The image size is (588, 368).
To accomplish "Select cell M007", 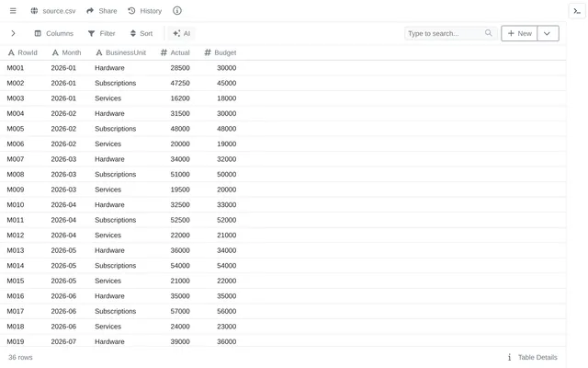I will pyautogui.click(x=16, y=159).
